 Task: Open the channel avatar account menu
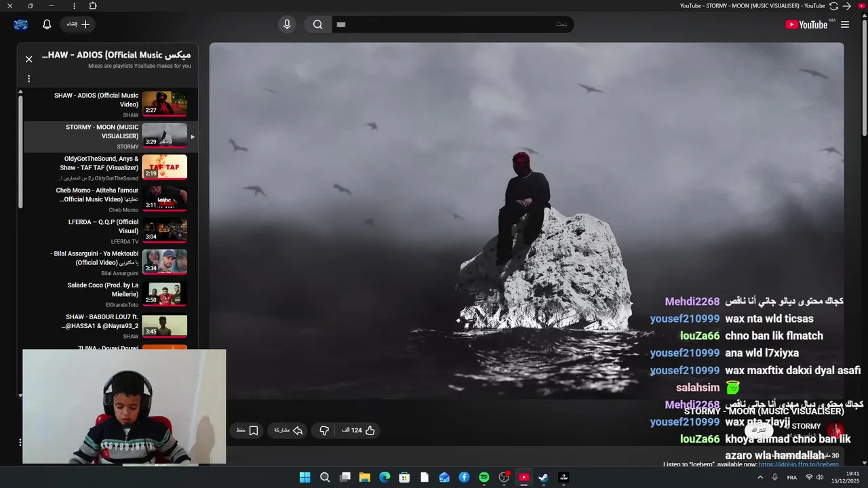(21, 24)
